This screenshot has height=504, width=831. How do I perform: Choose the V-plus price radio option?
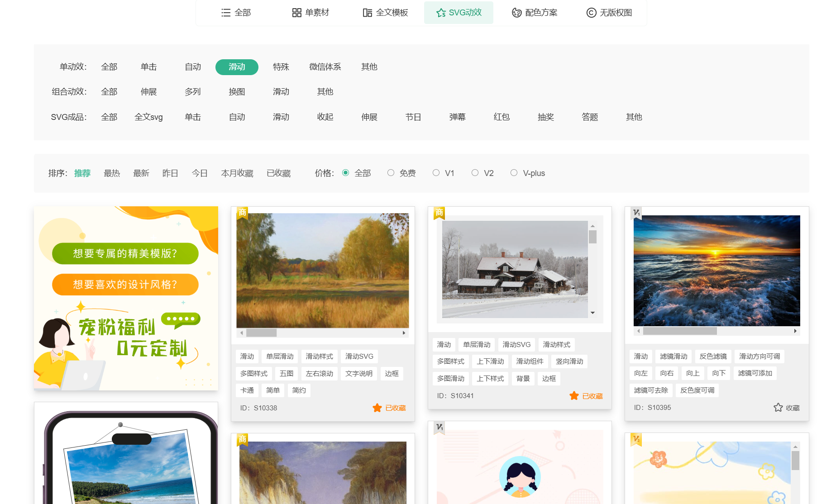514,173
